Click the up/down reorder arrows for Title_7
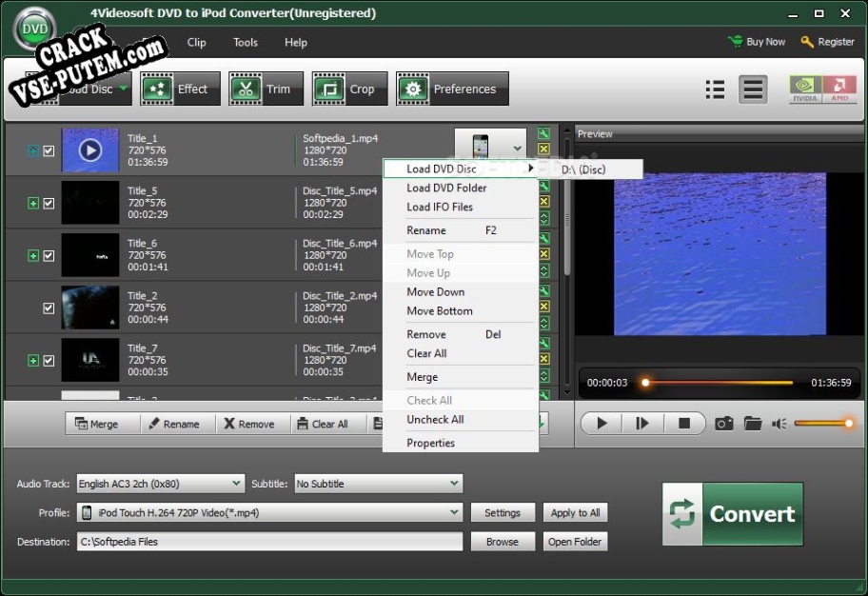 [x=544, y=375]
